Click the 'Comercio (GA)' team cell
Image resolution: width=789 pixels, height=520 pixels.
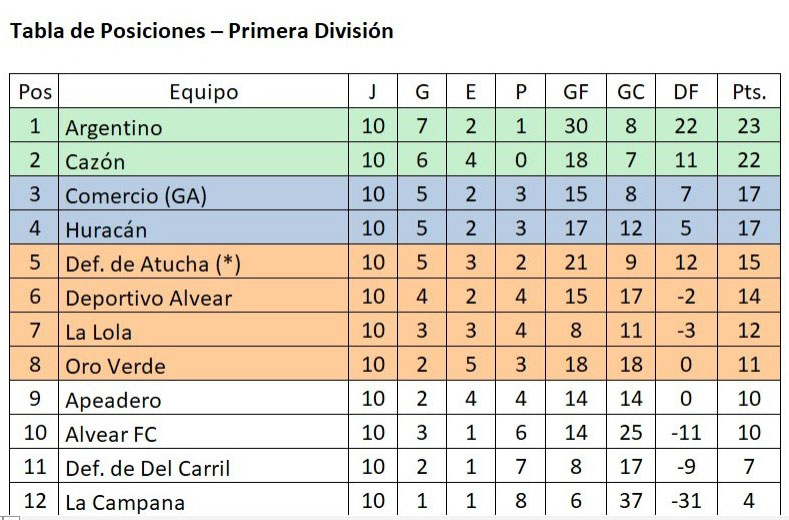point(203,194)
